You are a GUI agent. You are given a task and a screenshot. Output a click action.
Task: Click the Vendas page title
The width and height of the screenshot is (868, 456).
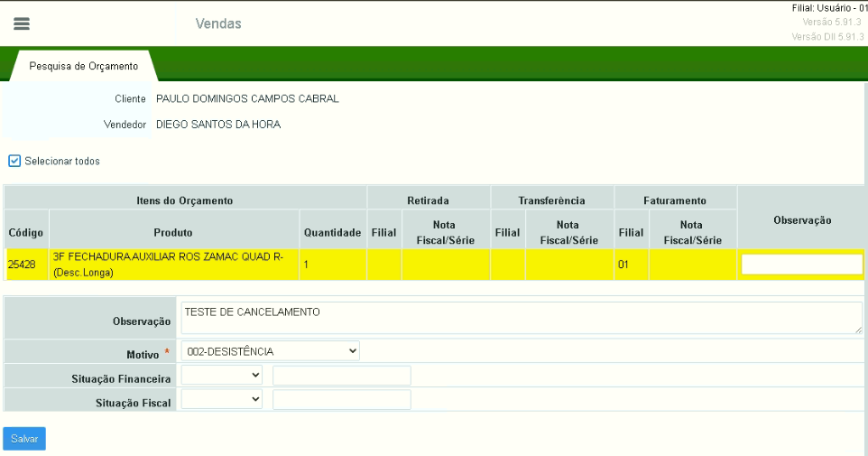point(218,23)
